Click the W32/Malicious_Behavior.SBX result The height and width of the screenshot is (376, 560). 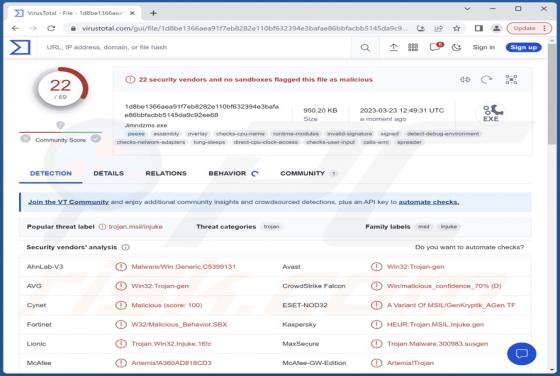[x=179, y=325]
